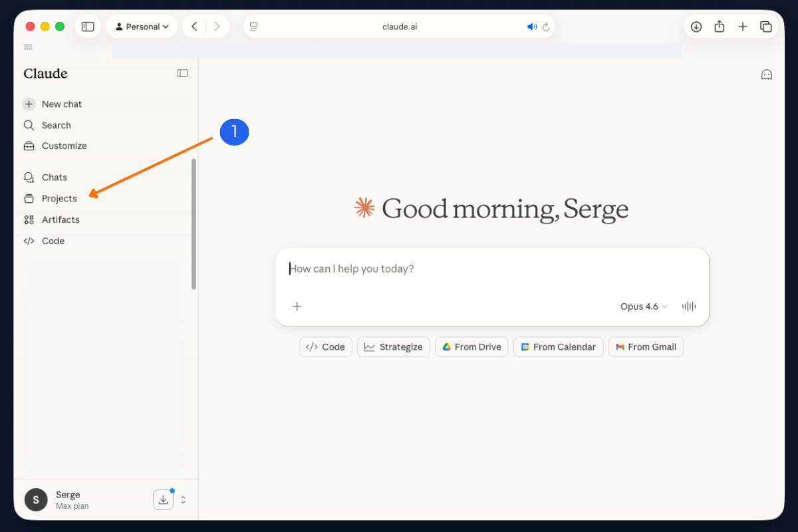Open Search in the sidebar
The width and height of the screenshot is (798, 532).
(47, 125)
